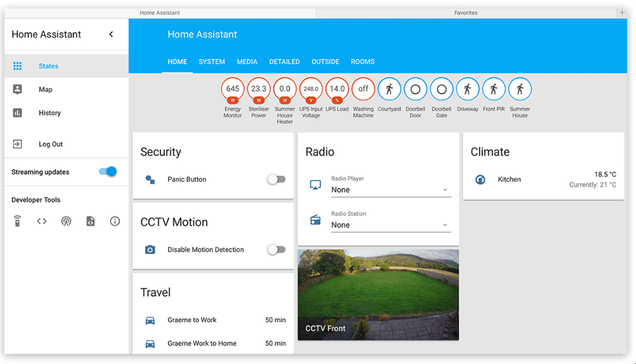Open History in the sidebar
636x364 pixels.
(x=66, y=113)
